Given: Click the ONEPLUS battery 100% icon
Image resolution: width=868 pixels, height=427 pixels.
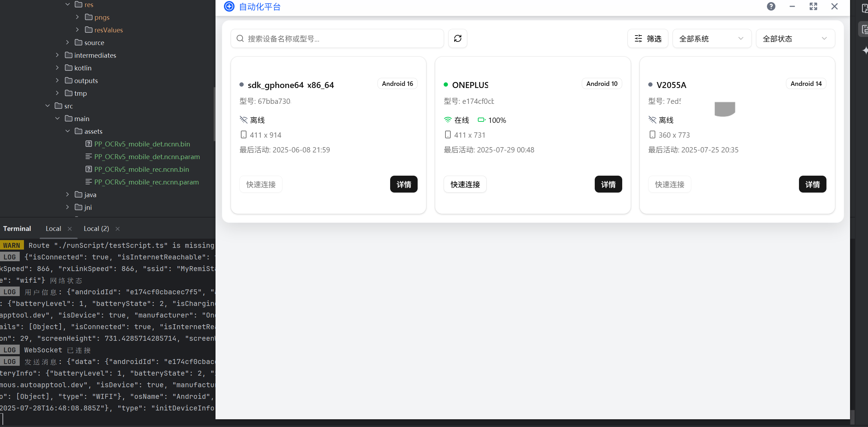Looking at the screenshot, I should pyautogui.click(x=481, y=120).
